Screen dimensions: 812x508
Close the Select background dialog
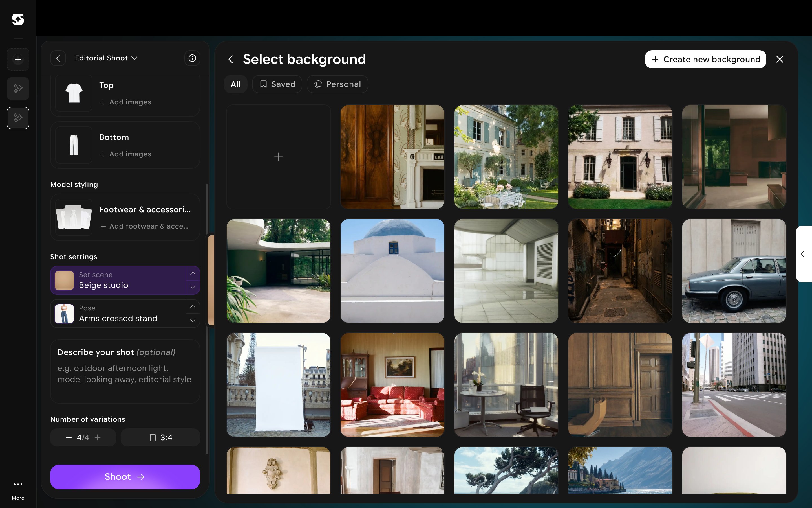(x=780, y=60)
